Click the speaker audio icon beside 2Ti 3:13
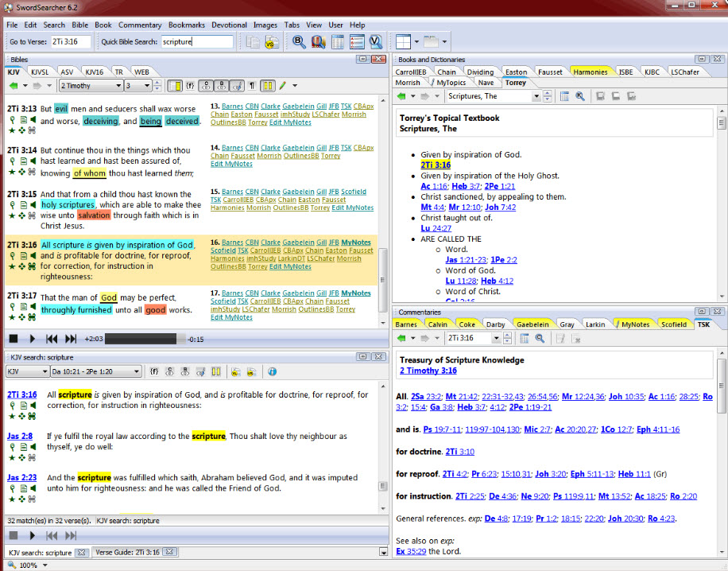 click(x=33, y=120)
